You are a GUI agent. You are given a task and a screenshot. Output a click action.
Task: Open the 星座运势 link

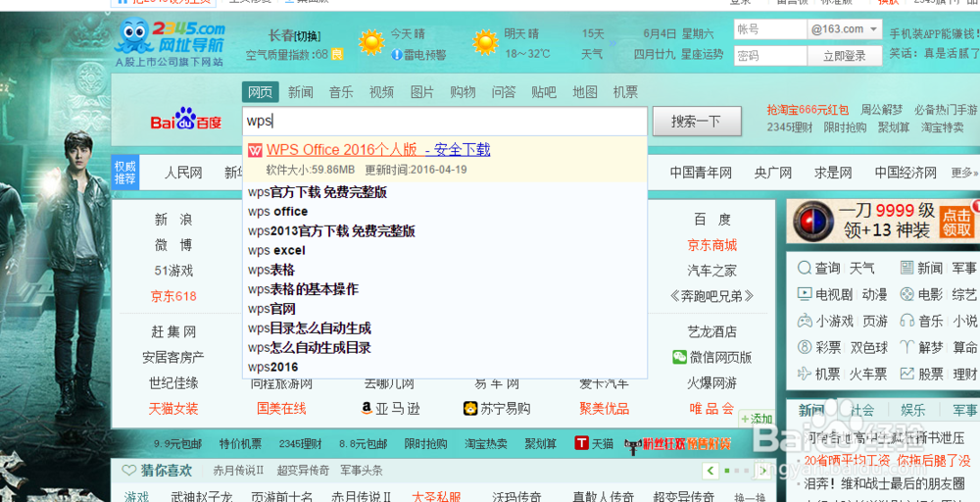click(x=703, y=54)
